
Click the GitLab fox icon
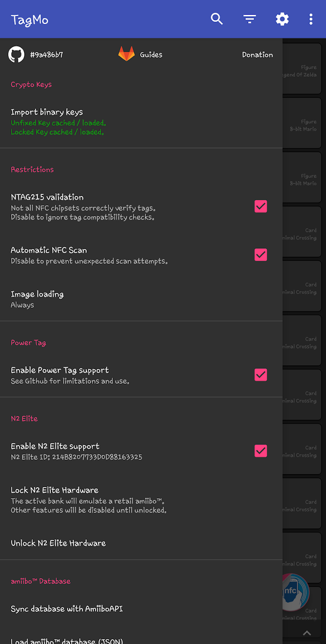127,55
